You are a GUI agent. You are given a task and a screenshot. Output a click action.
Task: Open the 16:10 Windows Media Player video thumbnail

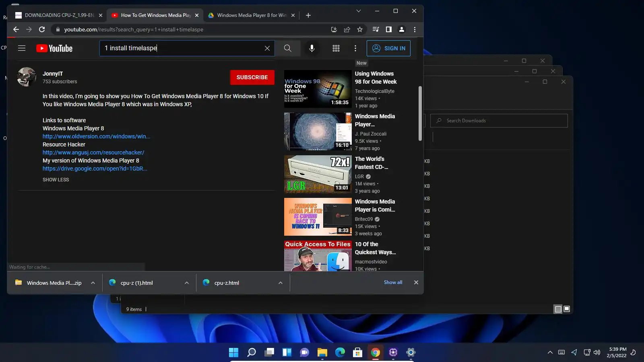[318, 132]
